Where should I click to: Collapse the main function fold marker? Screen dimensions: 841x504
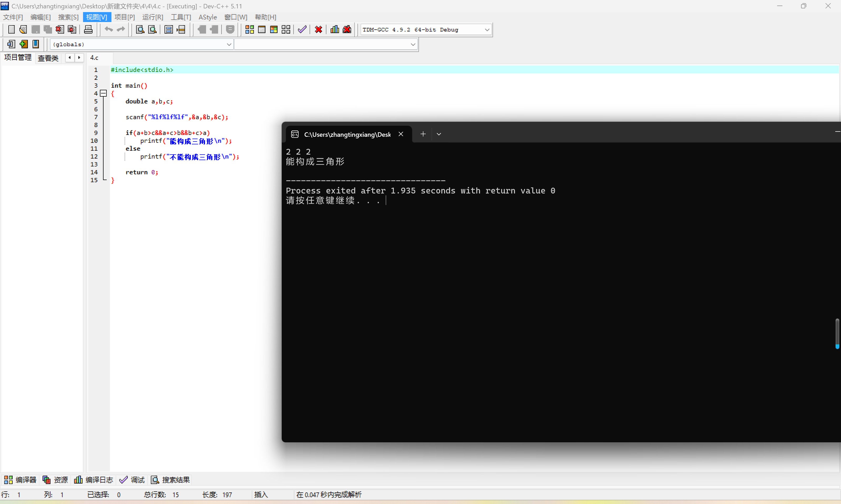click(104, 93)
